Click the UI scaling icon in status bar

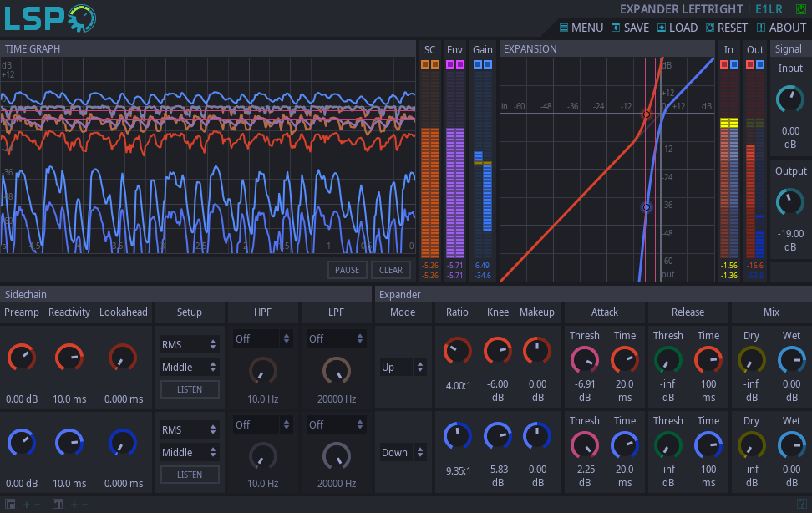[10, 504]
